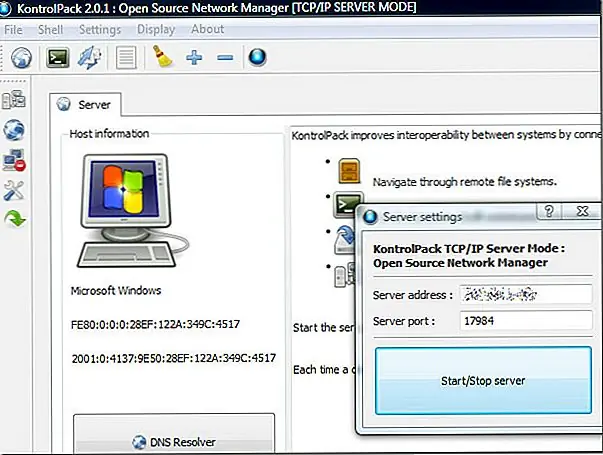Switch to the Server tab
This screenshot has width=603, height=455.
pyautogui.click(x=86, y=104)
